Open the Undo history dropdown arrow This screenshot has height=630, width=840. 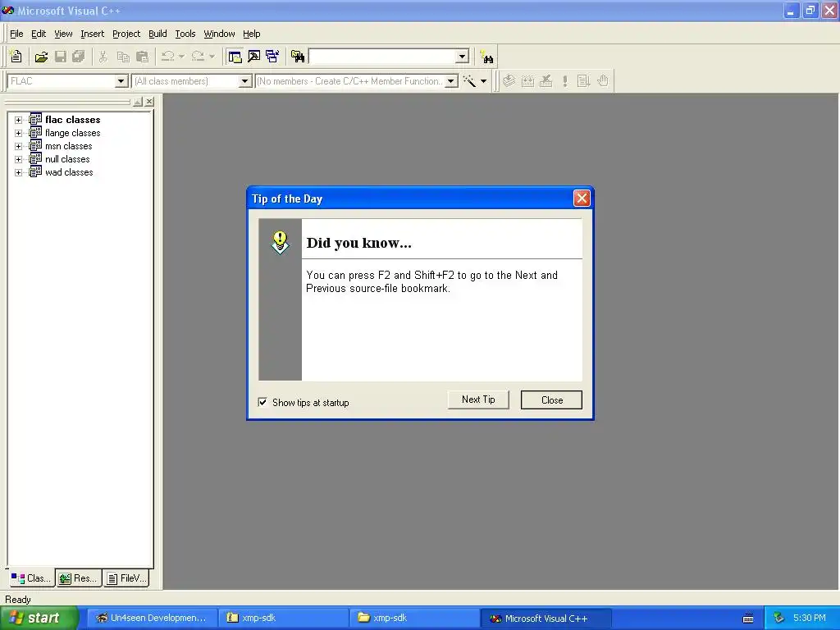pyautogui.click(x=181, y=57)
